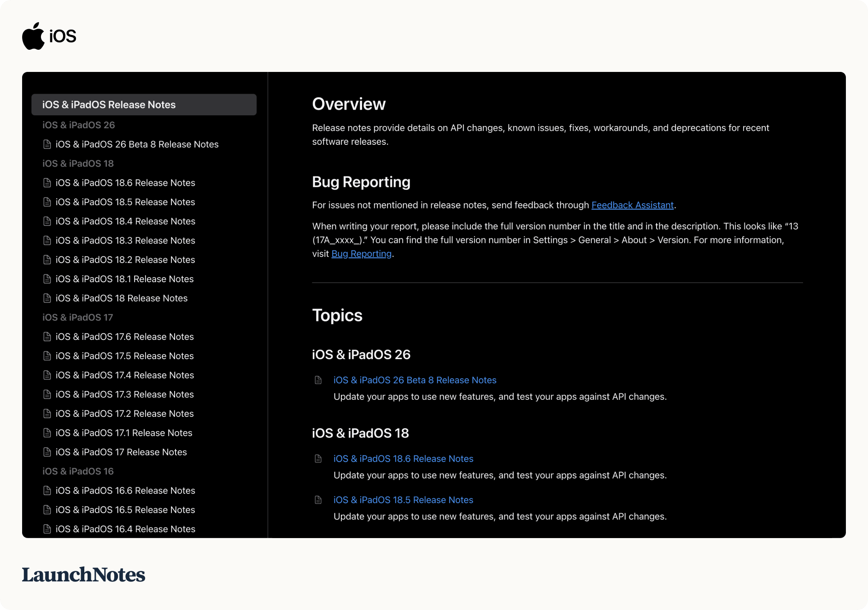Open iOS & iPadOS 16.5 Release Notes in sidebar
The image size is (868, 610).
click(x=125, y=510)
